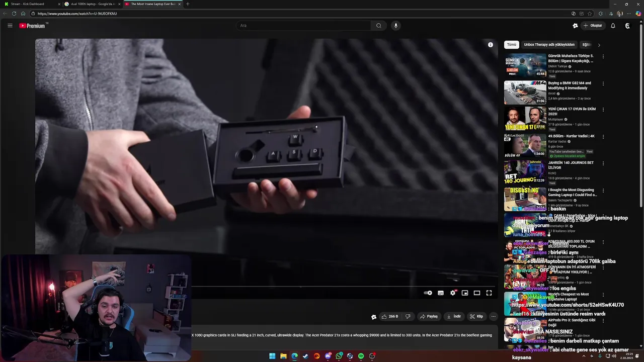Screen dimensions: 644x362
Task: Open 'I Bought the Most Disgusting Gaming Laptop' title
Action: 573,193
